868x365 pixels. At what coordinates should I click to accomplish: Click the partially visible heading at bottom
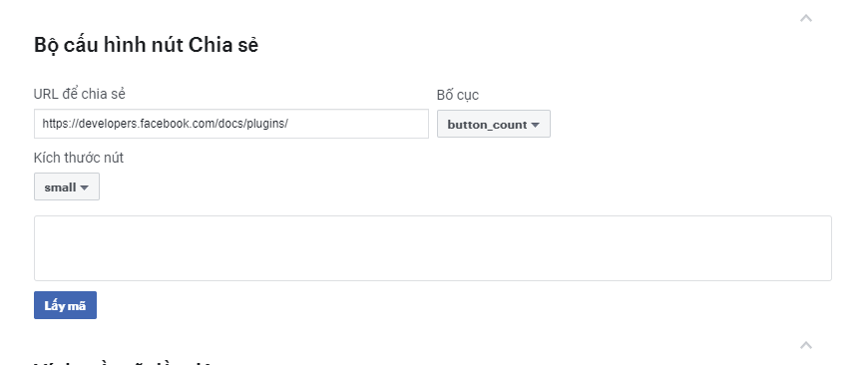coord(123,363)
